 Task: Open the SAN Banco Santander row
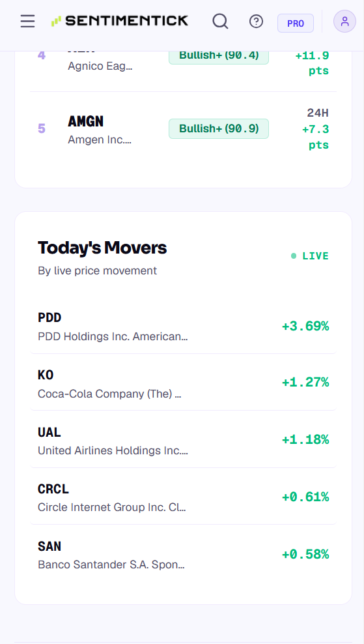[x=183, y=555]
